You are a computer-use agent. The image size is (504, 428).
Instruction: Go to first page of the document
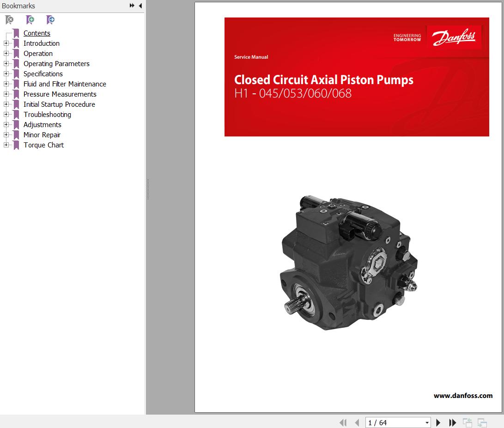coord(343,422)
